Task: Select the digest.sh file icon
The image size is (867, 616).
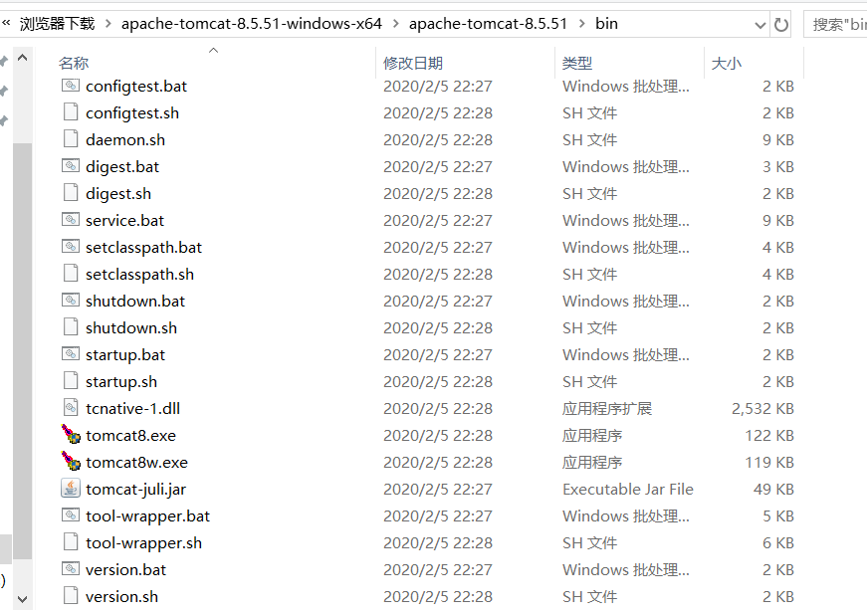Action: (x=71, y=193)
